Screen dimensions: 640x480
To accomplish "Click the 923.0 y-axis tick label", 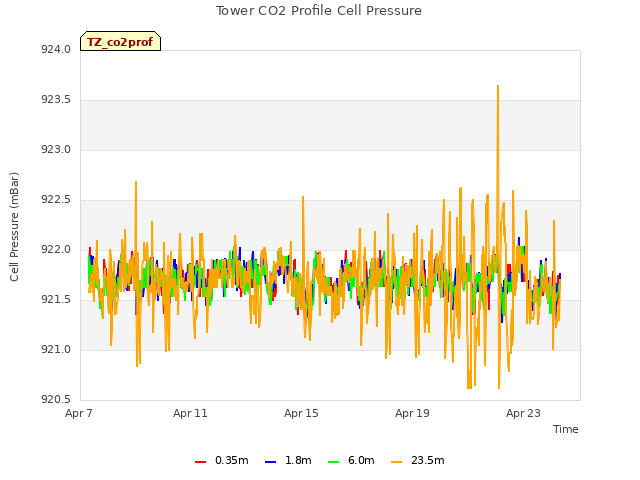I will (x=56, y=149).
